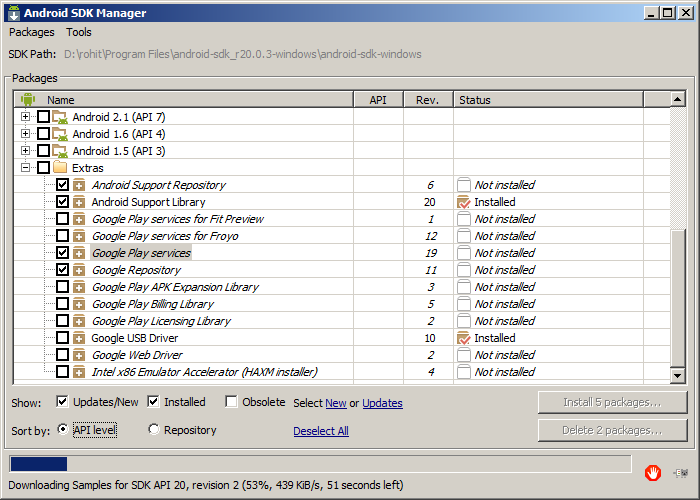
Task: Toggle the Installed show filter
Action: tap(153, 402)
